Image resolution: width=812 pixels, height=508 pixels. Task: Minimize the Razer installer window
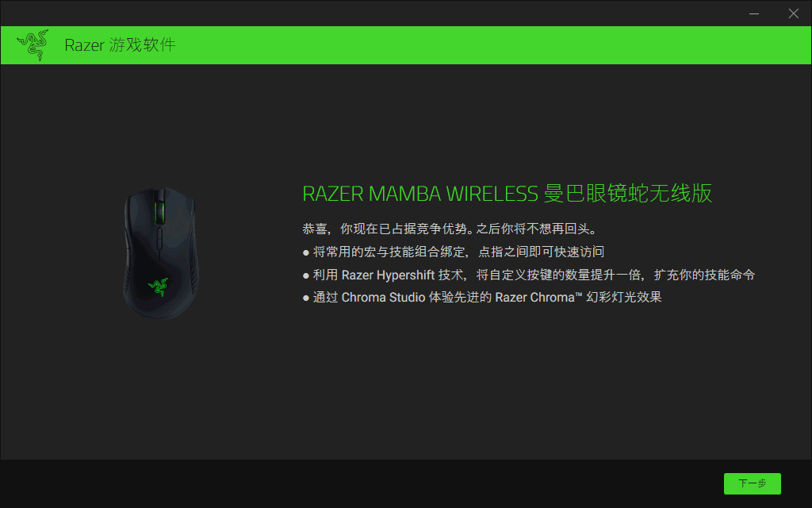(x=754, y=13)
